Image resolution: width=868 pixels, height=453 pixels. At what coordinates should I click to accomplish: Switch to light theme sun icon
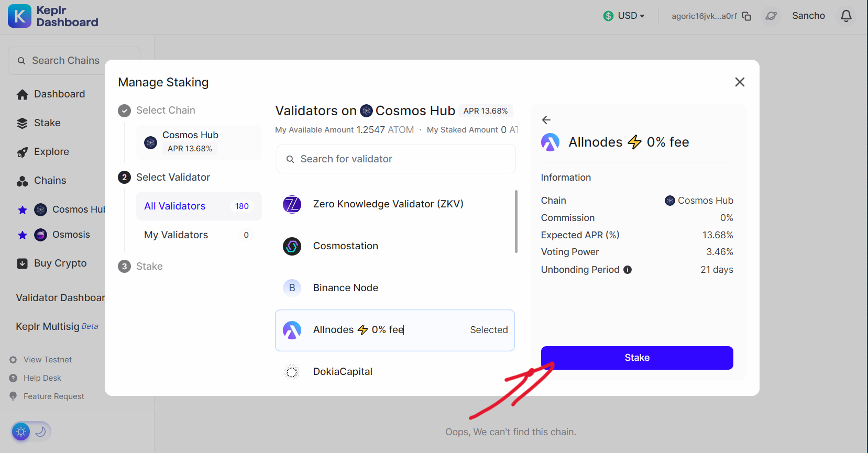click(21, 432)
